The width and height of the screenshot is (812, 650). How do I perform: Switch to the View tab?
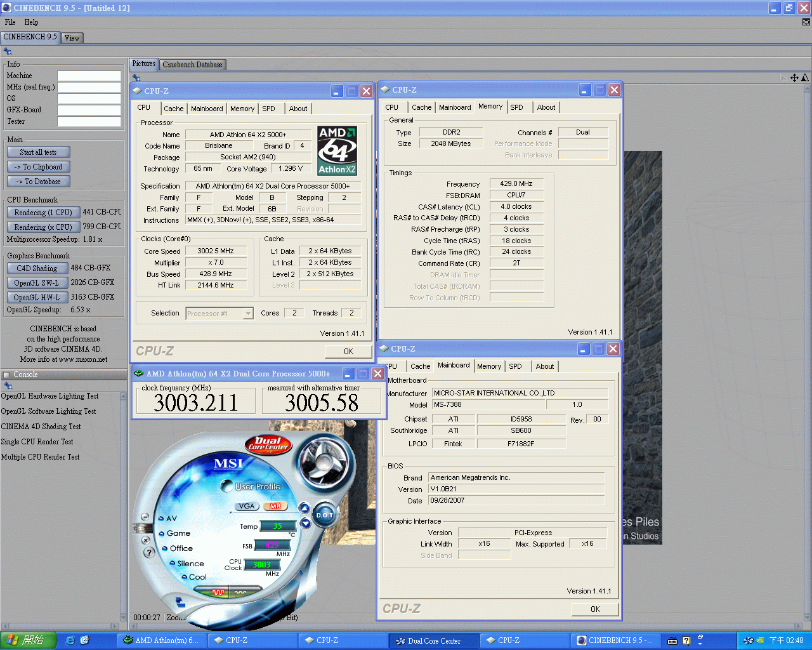[72, 38]
